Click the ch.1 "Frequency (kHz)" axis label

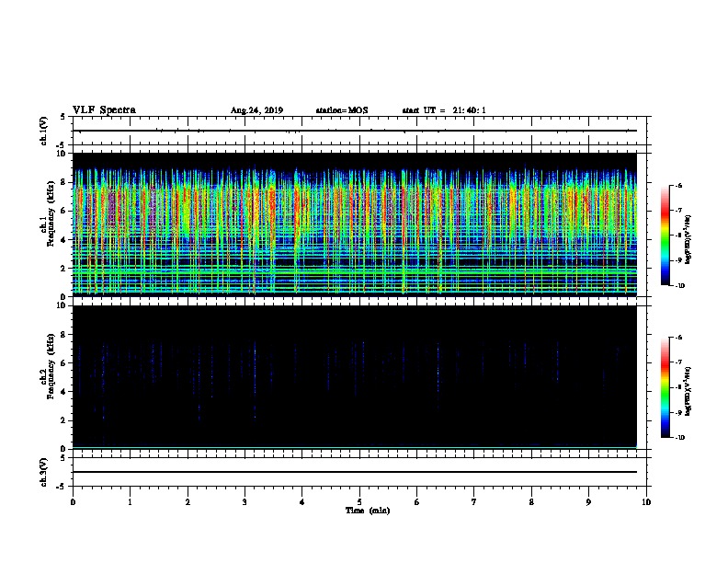(x=51, y=213)
